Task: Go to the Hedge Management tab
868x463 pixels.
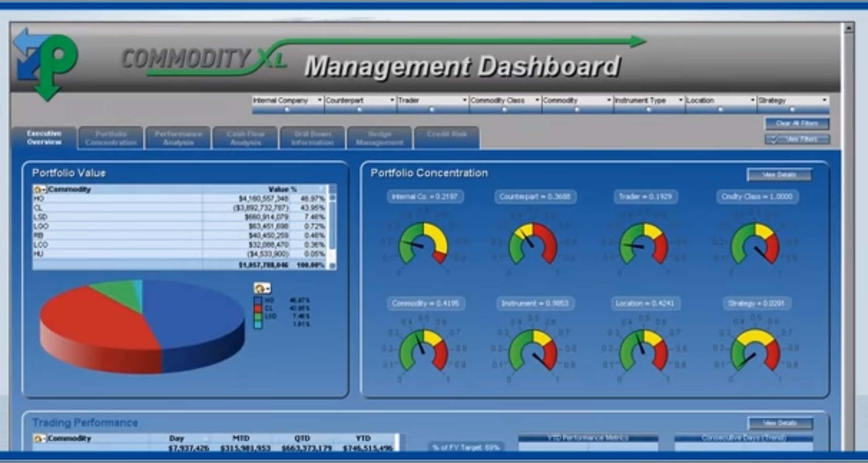Action: point(380,138)
